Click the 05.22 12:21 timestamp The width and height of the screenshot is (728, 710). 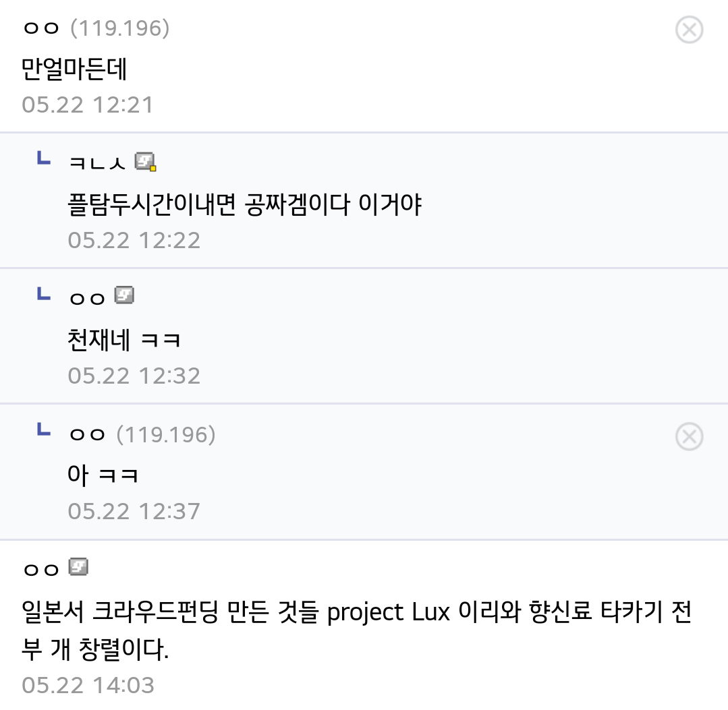point(87,105)
